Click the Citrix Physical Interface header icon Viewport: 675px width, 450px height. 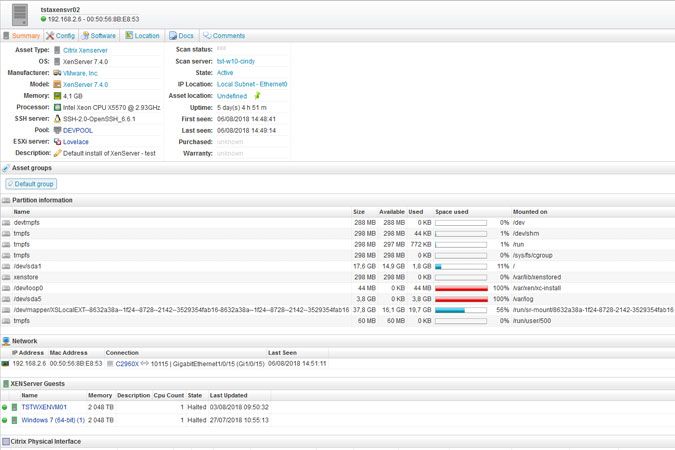coord(6,441)
